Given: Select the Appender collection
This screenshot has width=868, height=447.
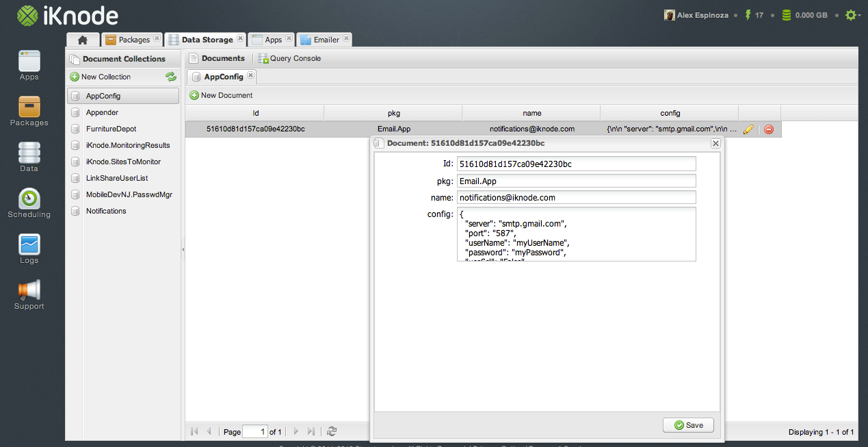Looking at the screenshot, I should (x=123, y=112).
